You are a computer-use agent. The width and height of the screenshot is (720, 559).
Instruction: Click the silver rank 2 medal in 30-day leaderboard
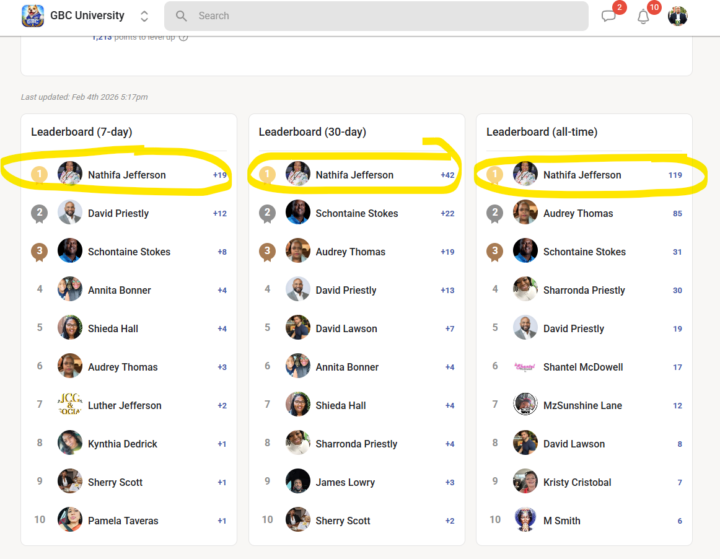pos(268,213)
